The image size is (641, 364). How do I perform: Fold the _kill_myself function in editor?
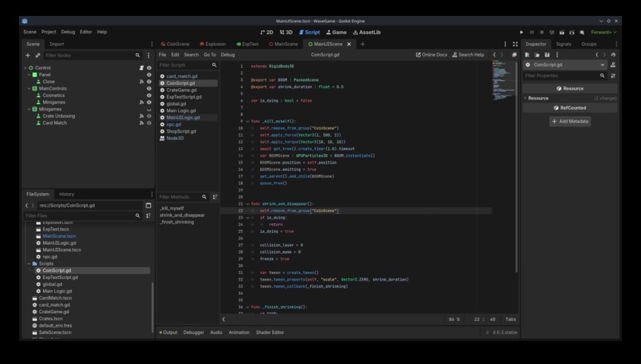(x=247, y=122)
